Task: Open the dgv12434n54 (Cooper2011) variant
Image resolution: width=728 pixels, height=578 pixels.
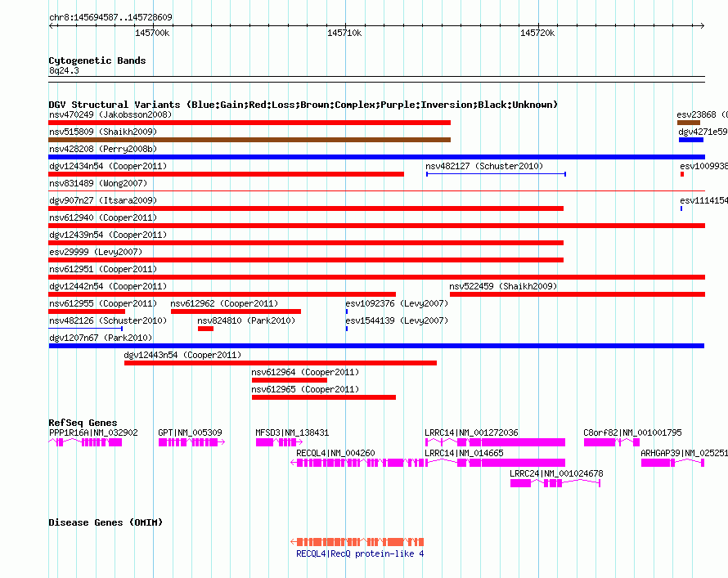Action: pyautogui.click(x=108, y=166)
